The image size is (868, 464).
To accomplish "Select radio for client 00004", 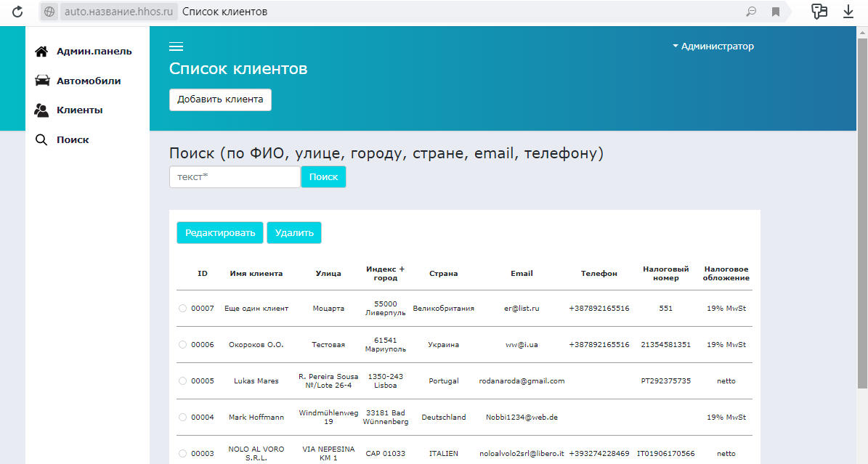I will click(182, 417).
